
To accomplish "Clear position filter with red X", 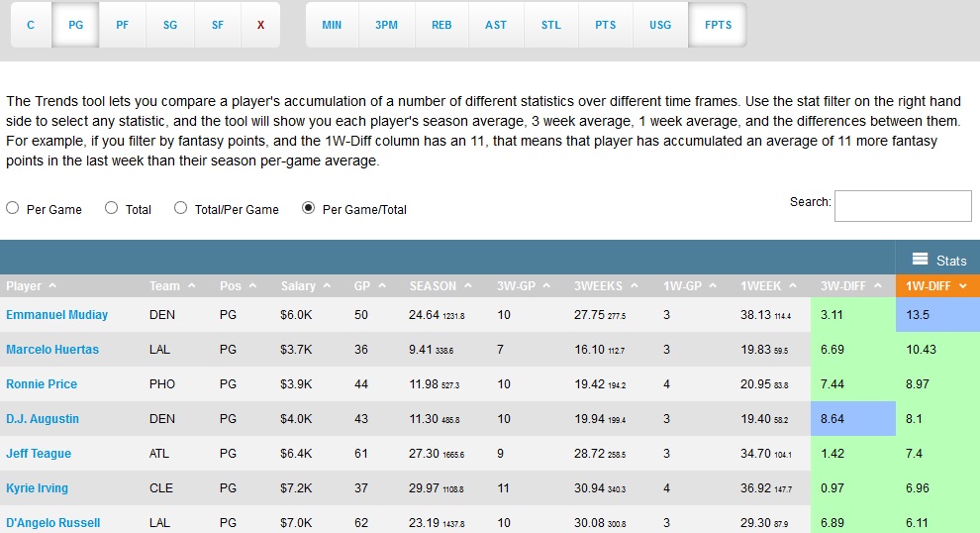I will click(x=260, y=25).
